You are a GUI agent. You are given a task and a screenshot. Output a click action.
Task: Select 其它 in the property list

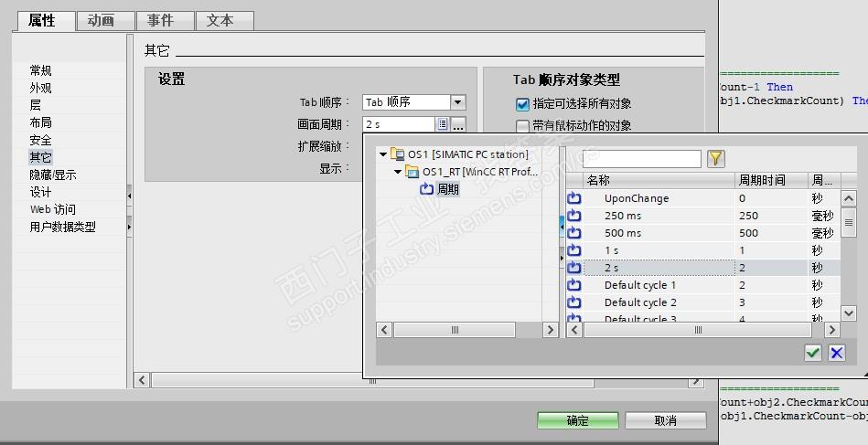pos(40,157)
